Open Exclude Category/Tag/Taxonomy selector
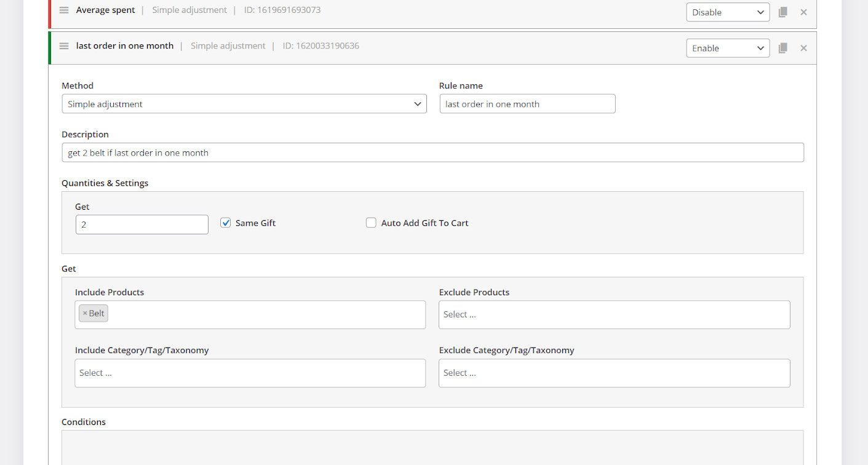This screenshot has height=465, width=868. tap(613, 373)
